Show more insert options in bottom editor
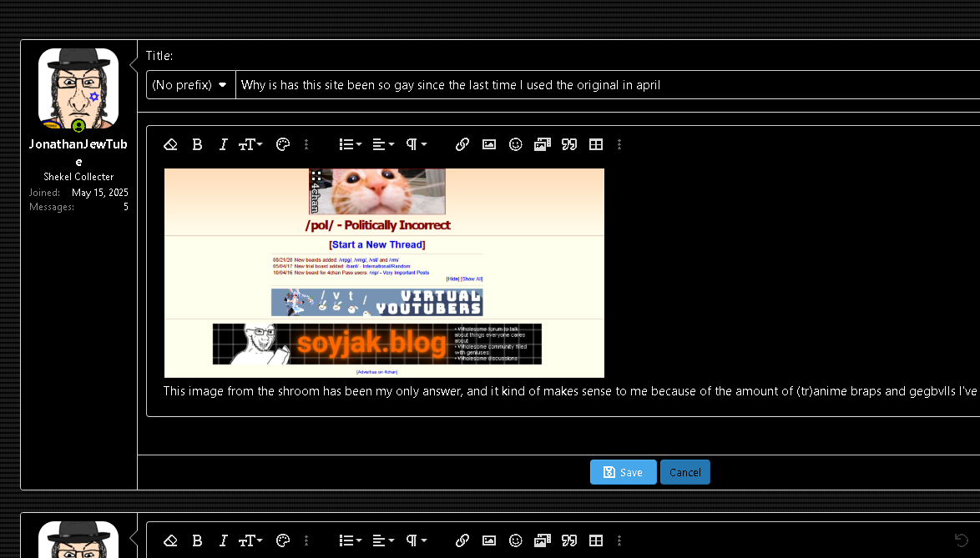 coord(619,540)
